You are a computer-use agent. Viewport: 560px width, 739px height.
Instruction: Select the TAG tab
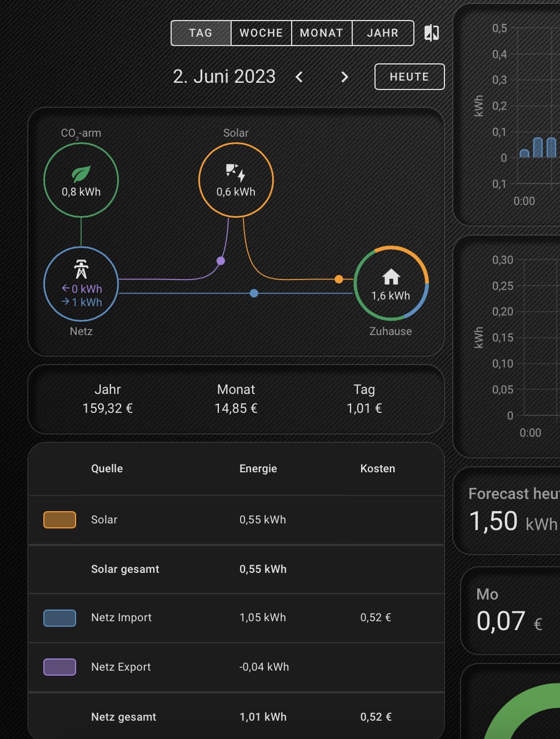[201, 33]
